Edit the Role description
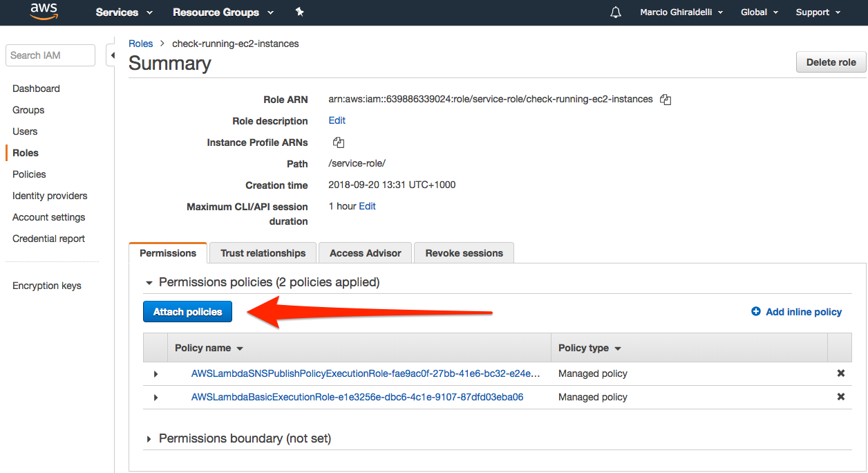The width and height of the screenshot is (868, 473). pos(337,120)
